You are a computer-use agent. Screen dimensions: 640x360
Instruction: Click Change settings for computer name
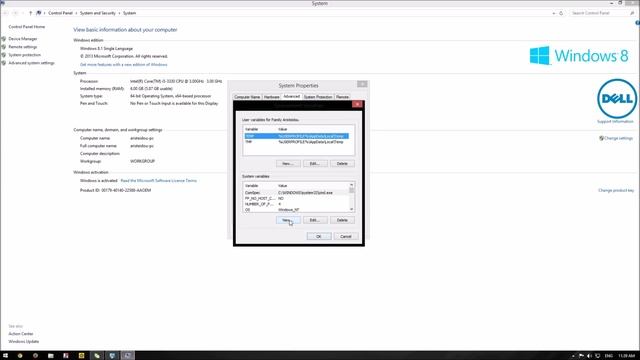618,138
